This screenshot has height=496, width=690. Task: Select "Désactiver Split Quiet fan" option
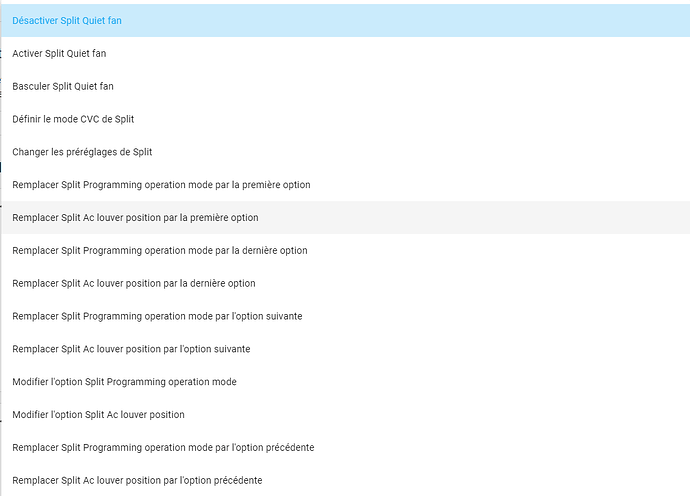[67, 20]
